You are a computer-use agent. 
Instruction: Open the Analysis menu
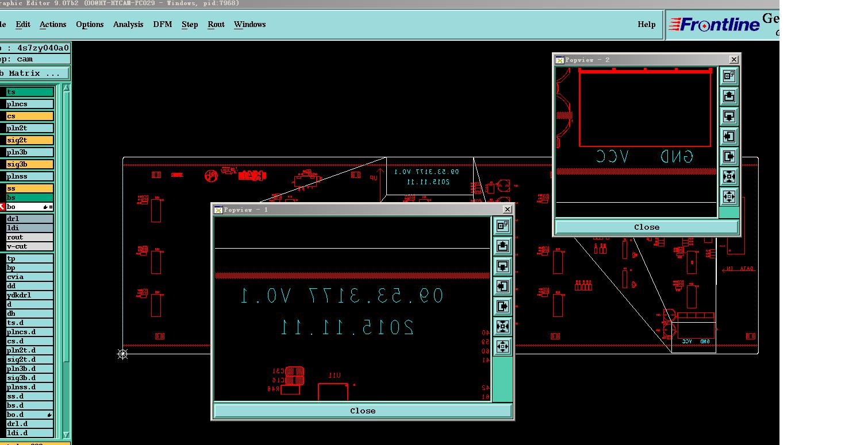[x=128, y=24]
